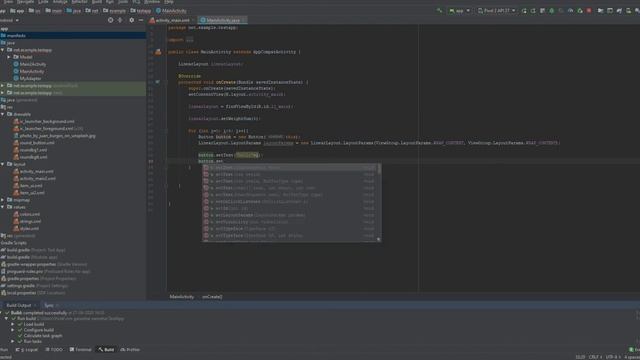Expand the Load build node
The image size is (640, 360).
click(x=13, y=324)
